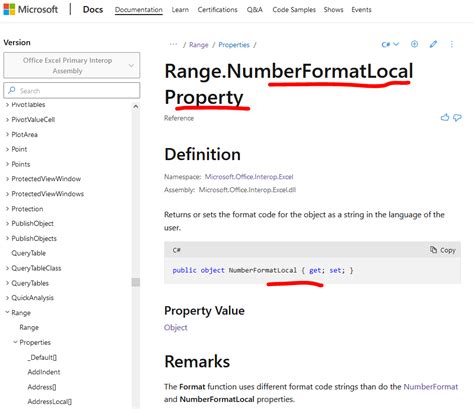Viewport: 474px width, 409px height.
Task: Expand the PublishObjects tree node
Action: 7,239
